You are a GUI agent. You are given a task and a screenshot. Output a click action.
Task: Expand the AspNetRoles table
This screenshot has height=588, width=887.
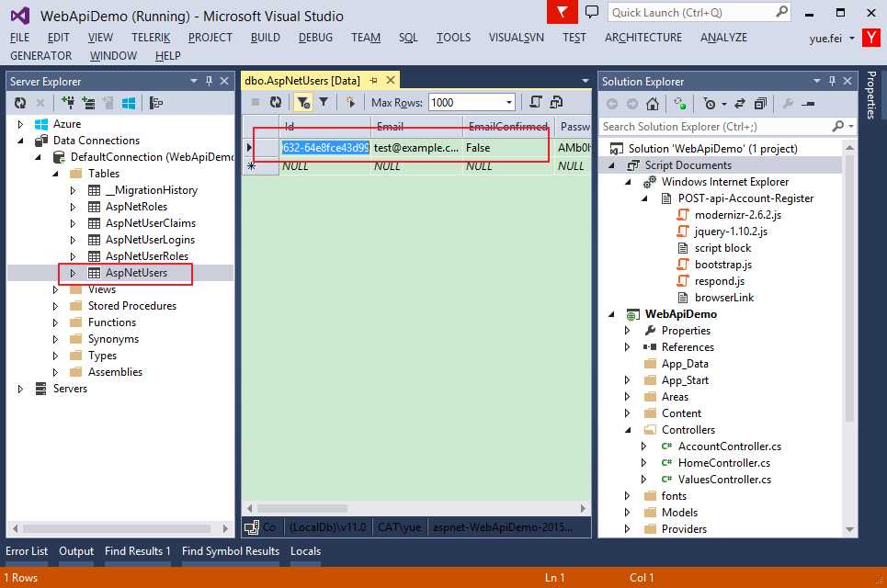coord(73,207)
